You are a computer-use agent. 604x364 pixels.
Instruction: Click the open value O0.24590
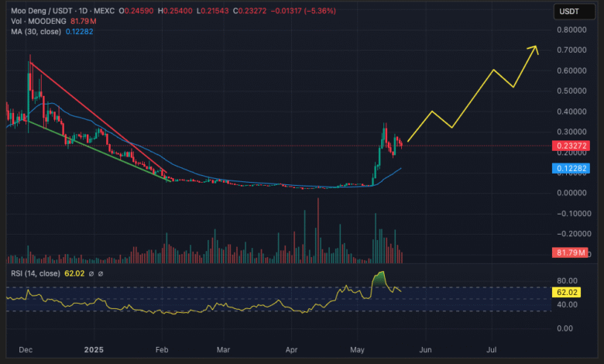136,11
